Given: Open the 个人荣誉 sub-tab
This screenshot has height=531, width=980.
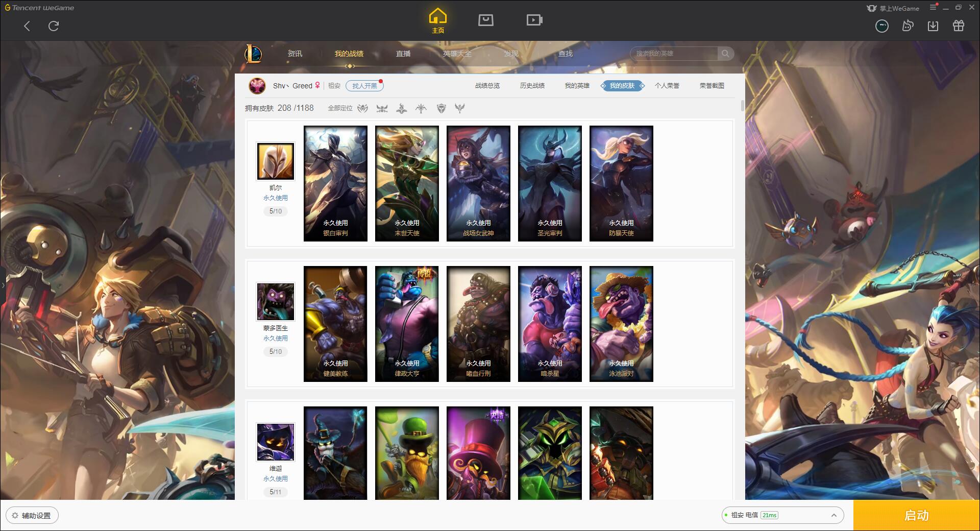Looking at the screenshot, I should [x=667, y=86].
